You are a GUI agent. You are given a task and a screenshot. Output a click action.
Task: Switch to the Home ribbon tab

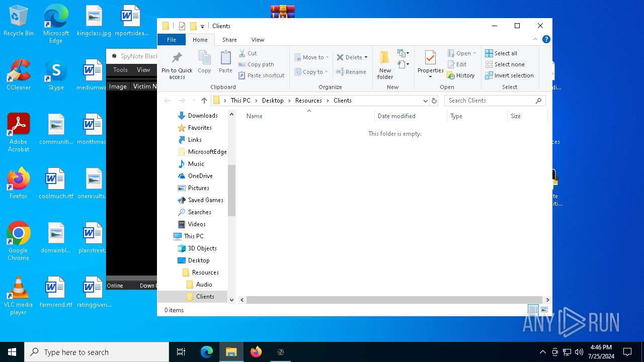pos(200,40)
